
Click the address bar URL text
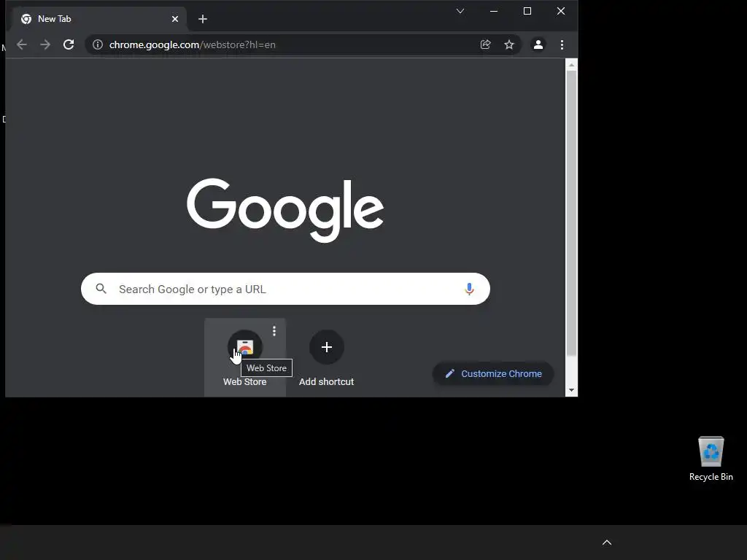(x=193, y=44)
